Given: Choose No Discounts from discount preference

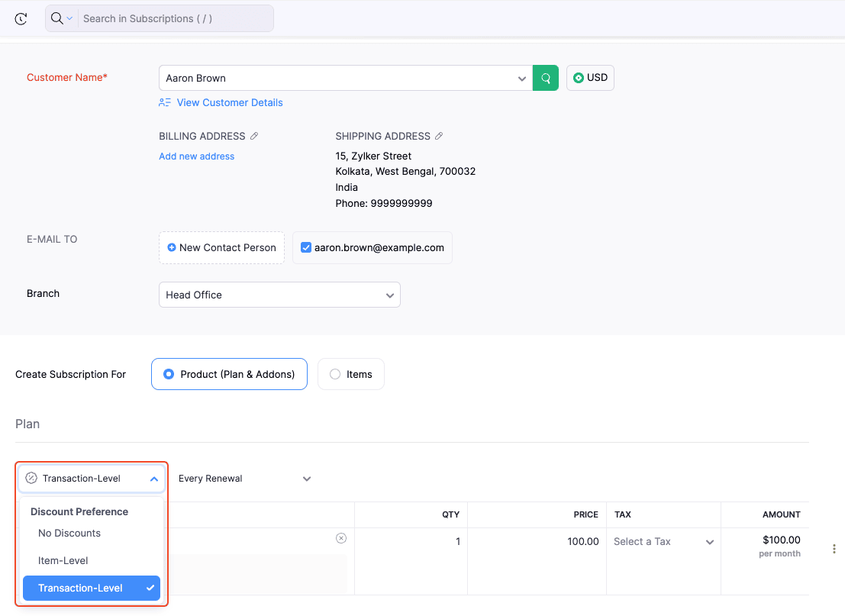Looking at the screenshot, I should [x=69, y=534].
